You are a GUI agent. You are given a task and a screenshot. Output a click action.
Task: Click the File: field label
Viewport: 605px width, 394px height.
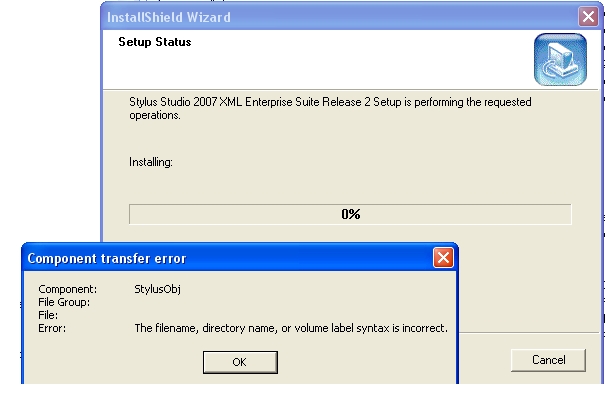[x=48, y=315]
